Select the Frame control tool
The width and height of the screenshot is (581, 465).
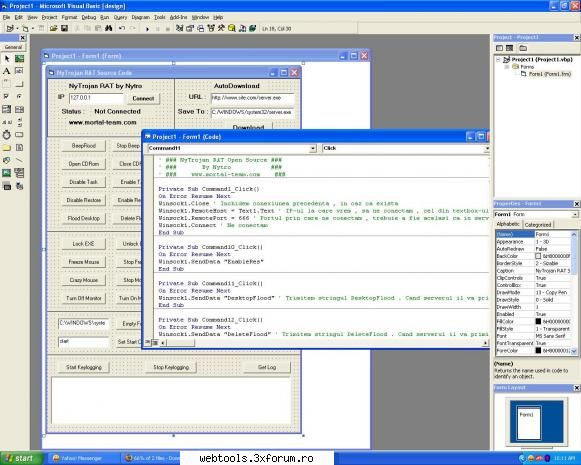click(x=7, y=84)
